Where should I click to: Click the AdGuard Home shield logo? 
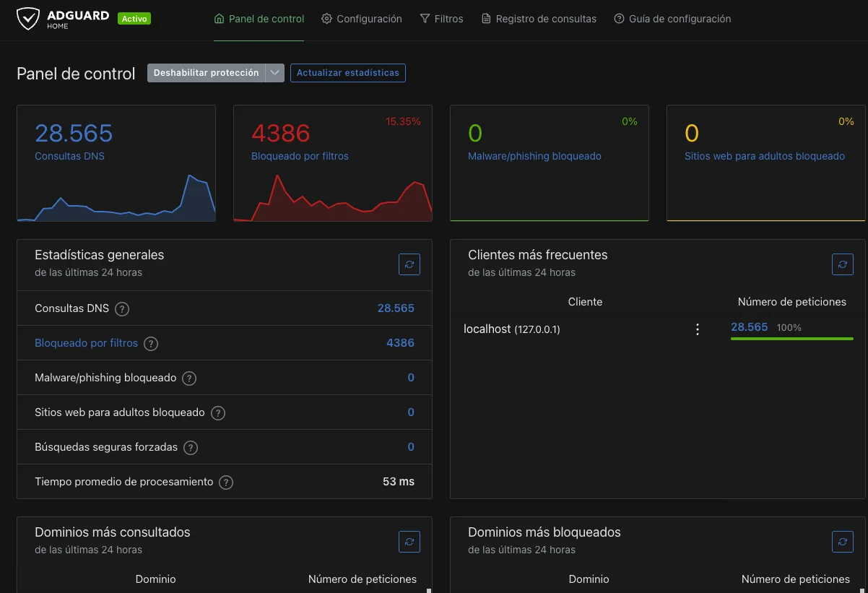[28, 19]
